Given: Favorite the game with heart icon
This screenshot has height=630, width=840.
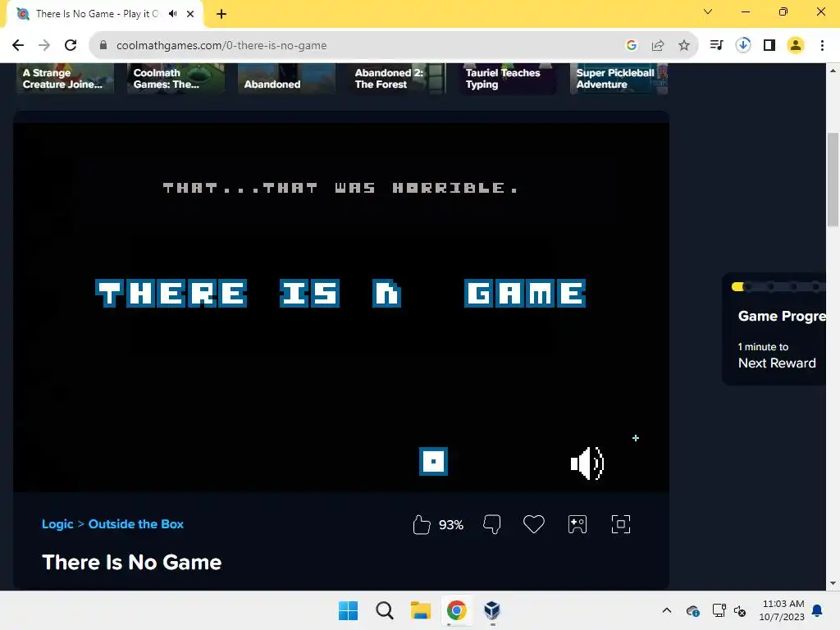Looking at the screenshot, I should tap(533, 524).
